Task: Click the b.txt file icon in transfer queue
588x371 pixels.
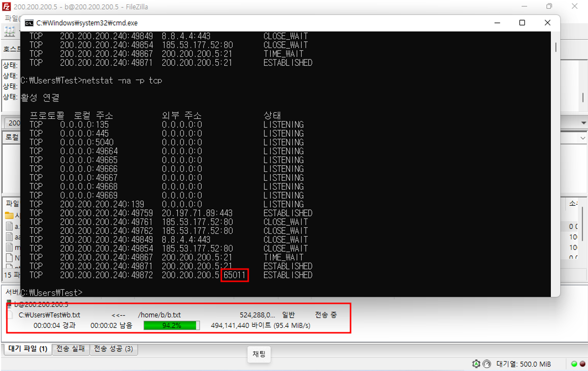Action: pyautogui.click(x=10, y=315)
